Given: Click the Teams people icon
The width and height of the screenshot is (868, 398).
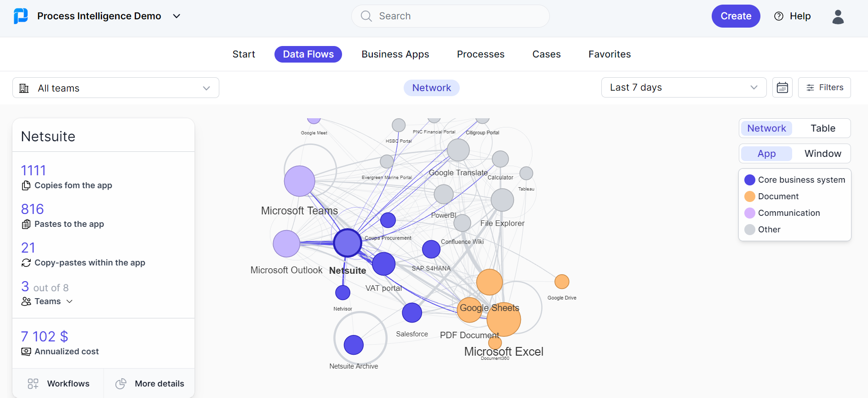Looking at the screenshot, I should [x=26, y=301].
